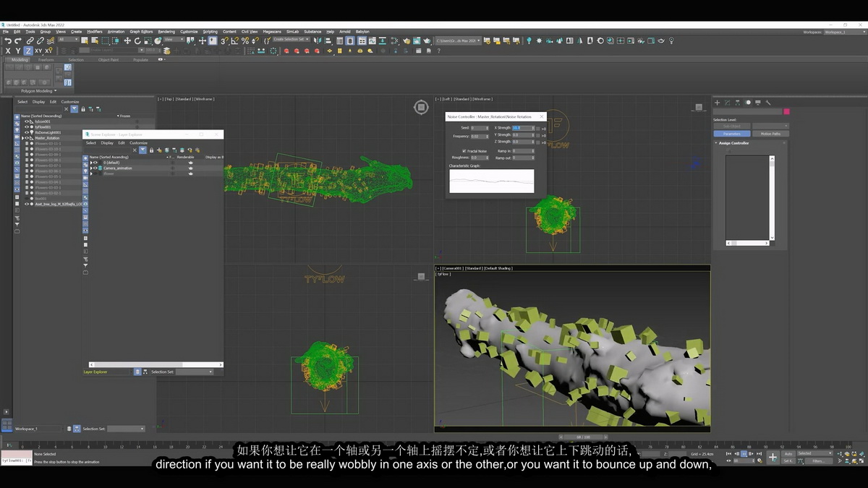This screenshot has width=868, height=488.
Task: Expand the 0 (default) layer
Action: pos(91,163)
